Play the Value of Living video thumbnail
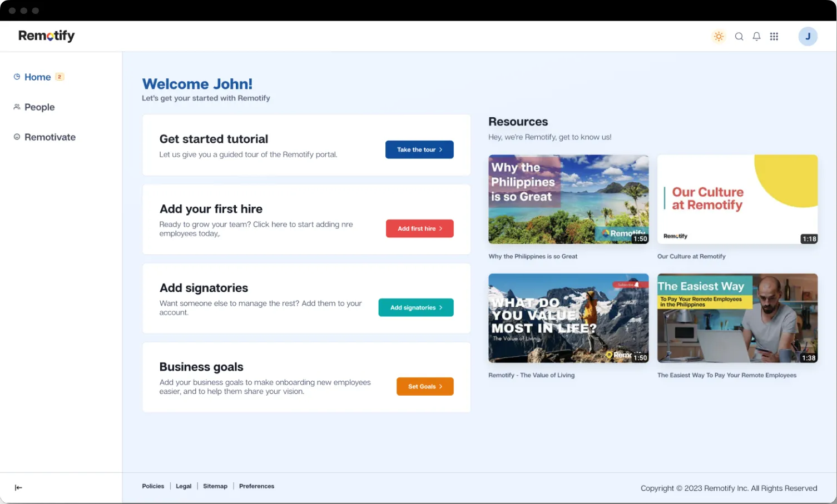 pyautogui.click(x=568, y=318)
